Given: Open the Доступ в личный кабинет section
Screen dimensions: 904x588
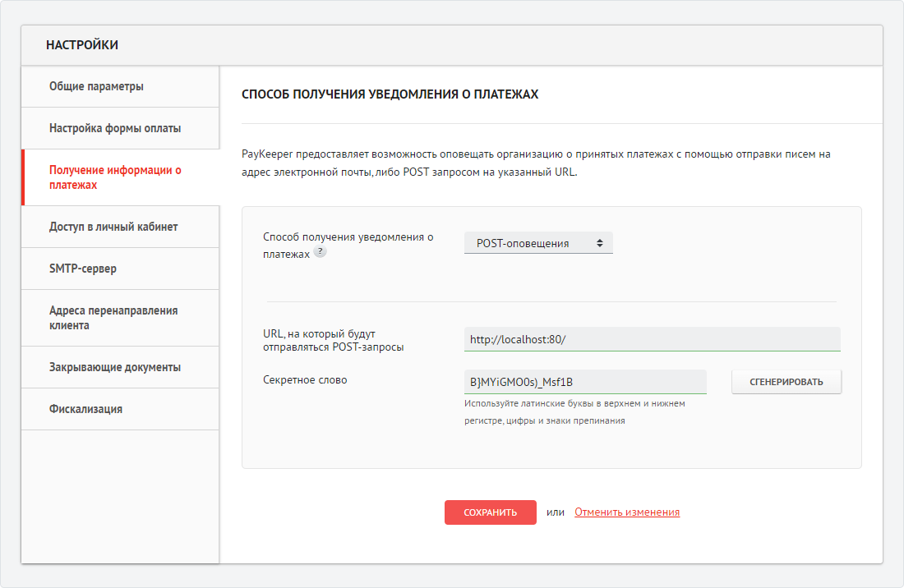Looking at the screenshot, I should point(113,227).
